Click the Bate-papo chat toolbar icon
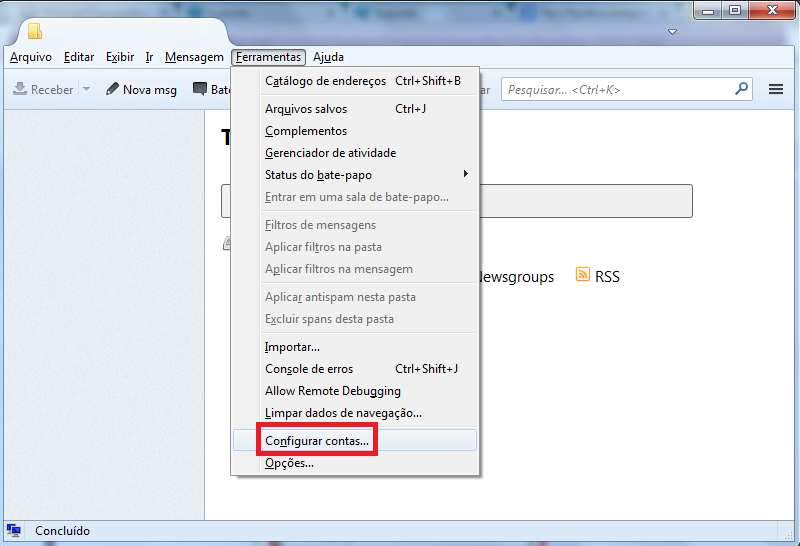 pyautogui.click(x=200, y=90)
